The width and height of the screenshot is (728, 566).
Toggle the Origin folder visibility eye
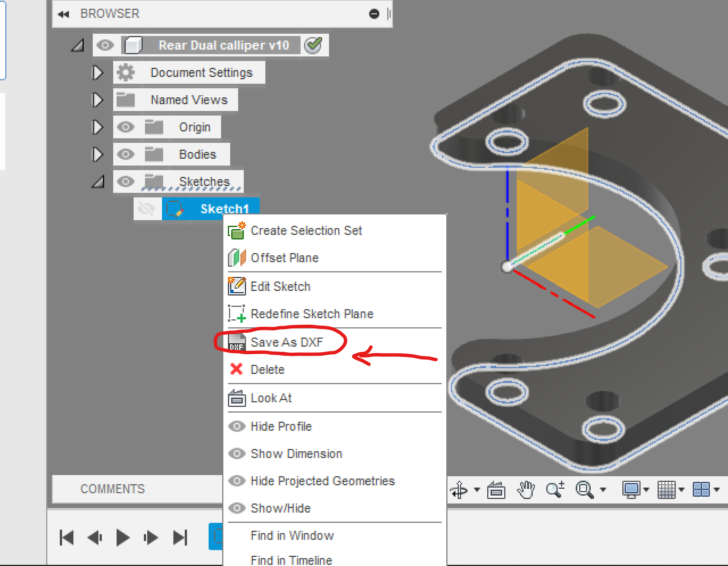pos(126,127)
